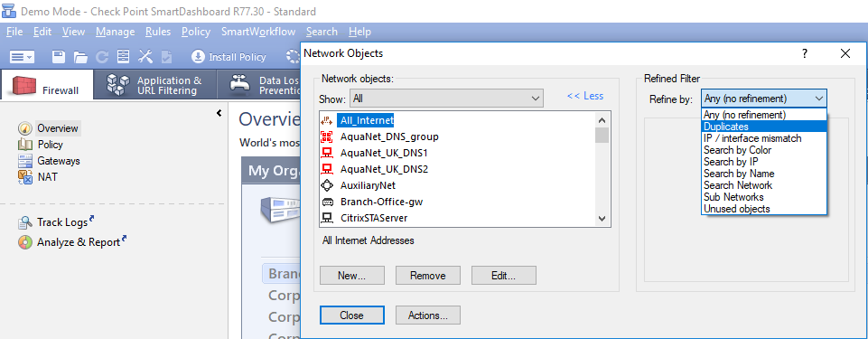Select Branch-Office-gw in the objects list

(381, 202)
